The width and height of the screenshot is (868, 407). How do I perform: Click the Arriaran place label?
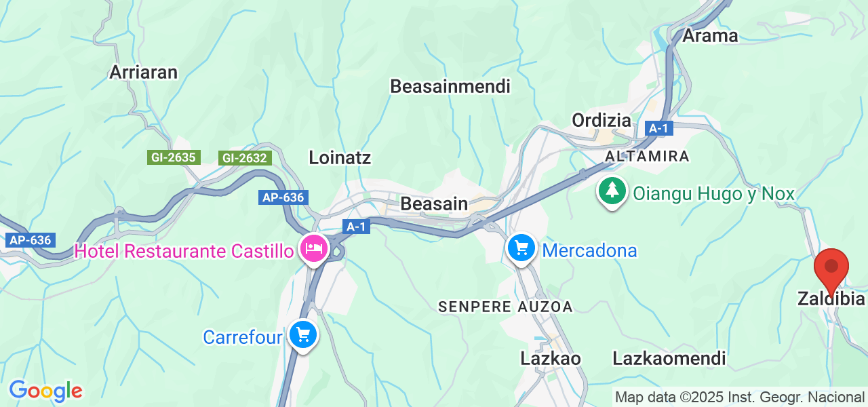point(144,73)
